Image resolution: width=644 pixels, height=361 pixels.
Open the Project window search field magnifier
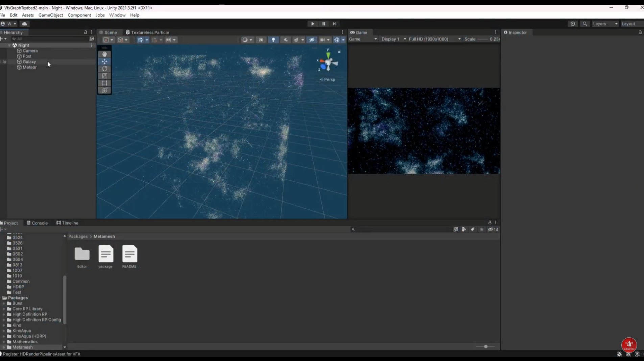(x=353, y=229)
